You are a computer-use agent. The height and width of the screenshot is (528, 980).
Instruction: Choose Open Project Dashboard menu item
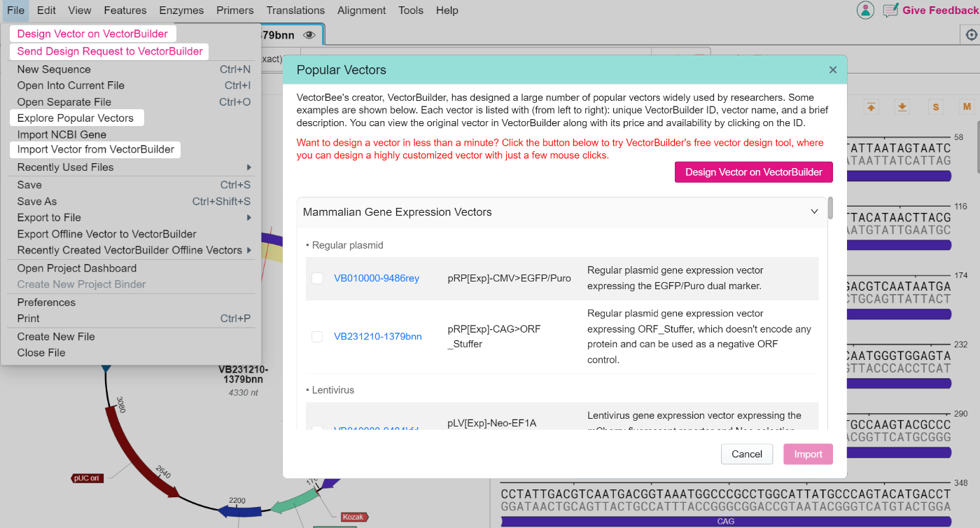[131, 268]
